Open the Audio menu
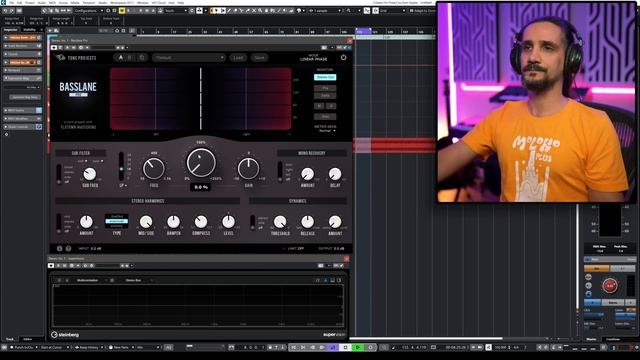 tap(42, 2)
